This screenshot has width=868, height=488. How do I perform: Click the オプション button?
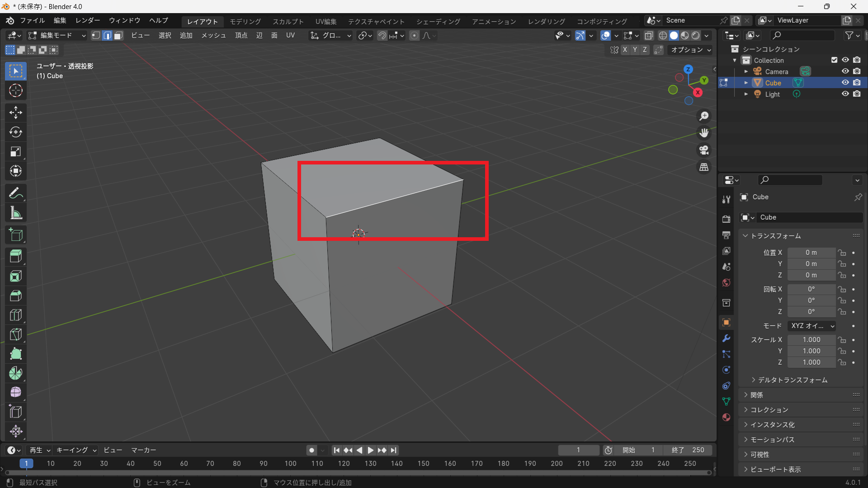pyautogui.click(x=690, y=50)
